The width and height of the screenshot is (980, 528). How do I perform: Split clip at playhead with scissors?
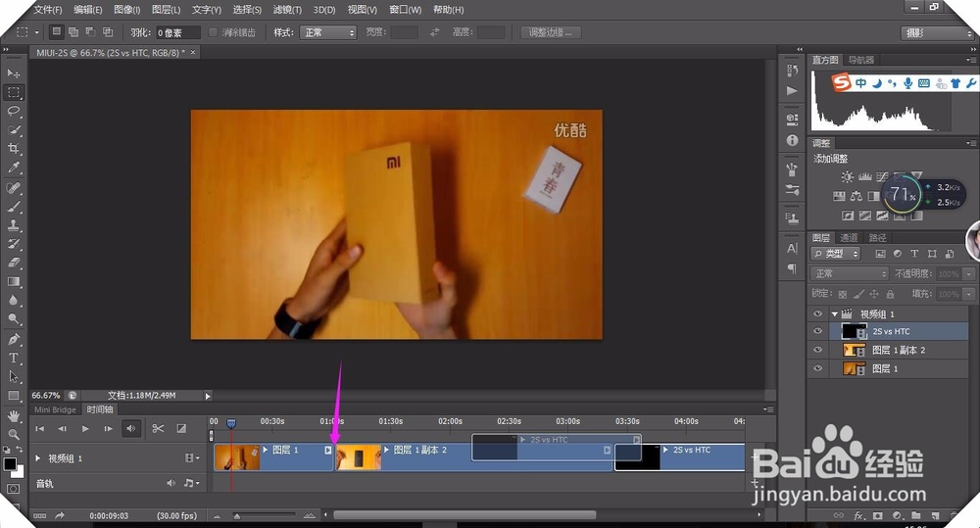tap(158, 428)
